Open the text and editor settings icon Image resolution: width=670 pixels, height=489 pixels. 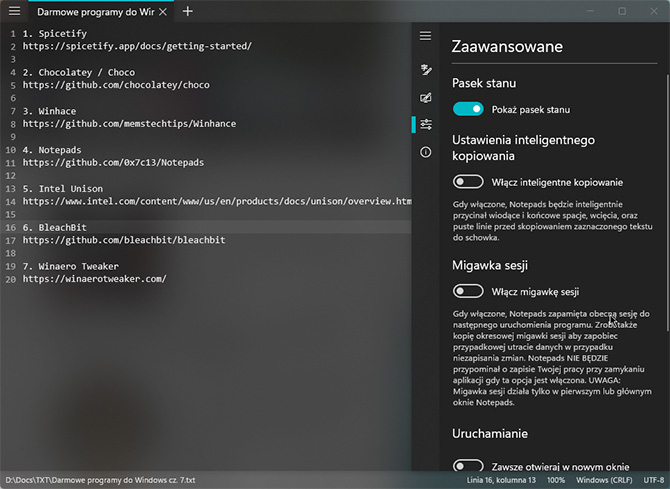click(426, 69)
